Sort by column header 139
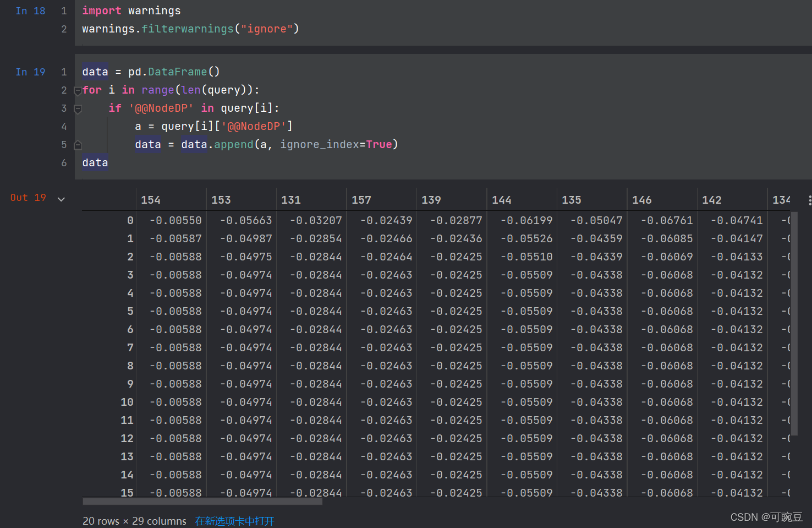The height and width of the screenshot is (528, 812). coord(431,200)
